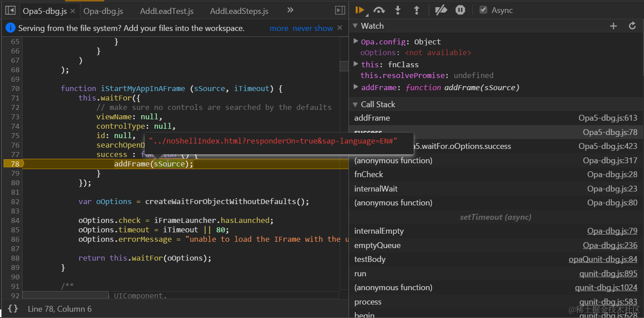This screenshot has width=644, height=318.
Task: Open the 'more' link in info bar
Action: pos(279,28)
